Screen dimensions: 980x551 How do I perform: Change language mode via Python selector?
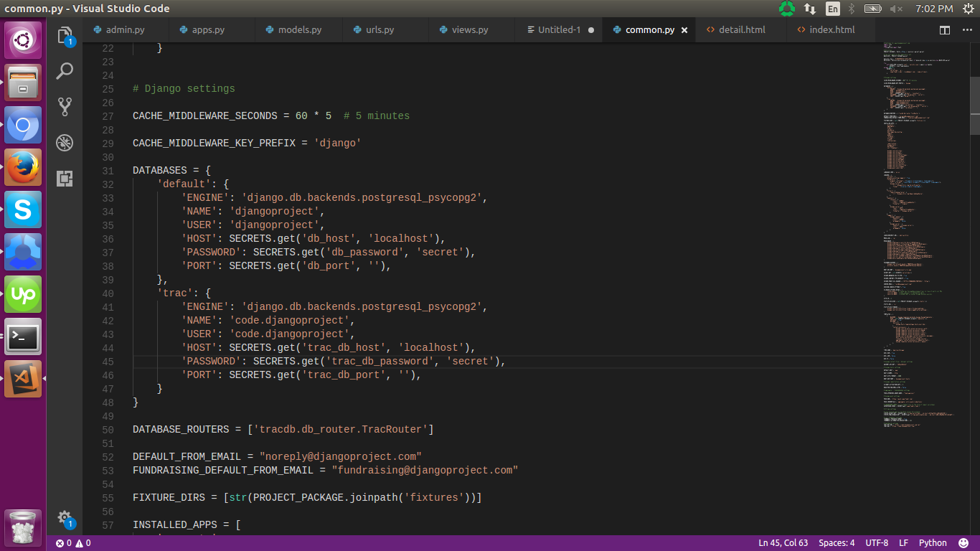[934, 543]
